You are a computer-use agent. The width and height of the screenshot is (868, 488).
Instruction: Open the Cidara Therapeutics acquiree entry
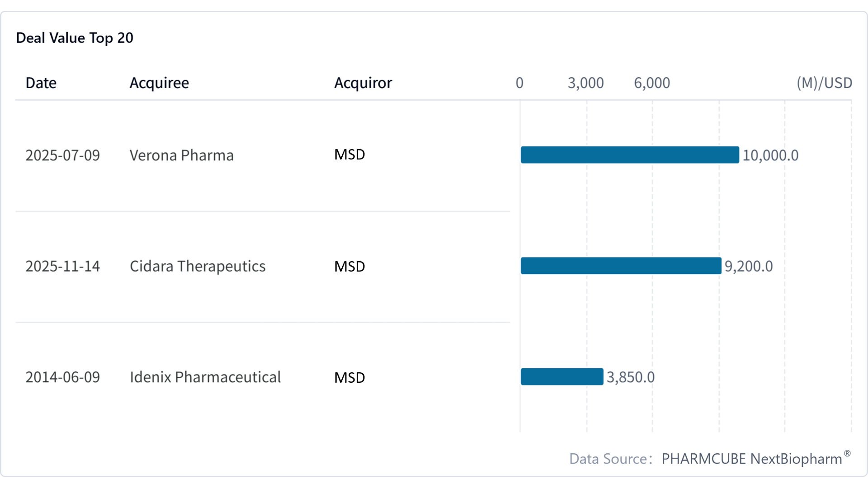point(198,267)
